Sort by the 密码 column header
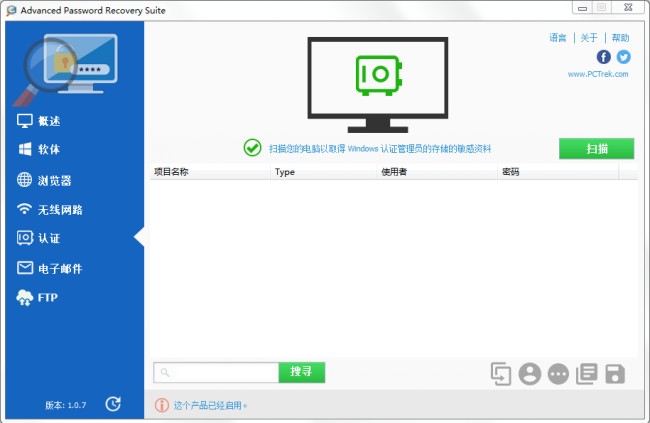 click(x=558, y=172)
